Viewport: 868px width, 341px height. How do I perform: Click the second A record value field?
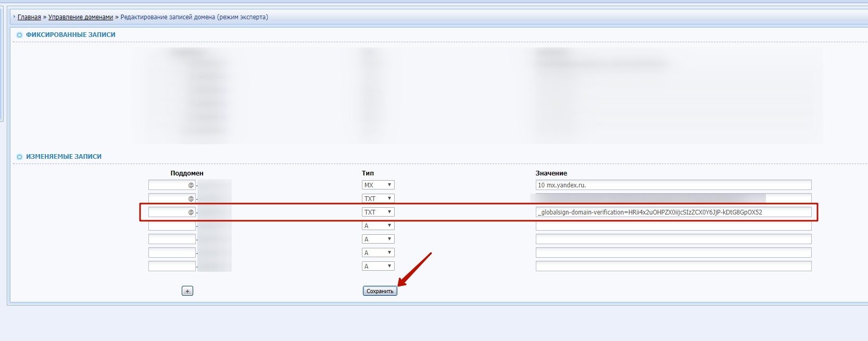[x=673, y=239]
